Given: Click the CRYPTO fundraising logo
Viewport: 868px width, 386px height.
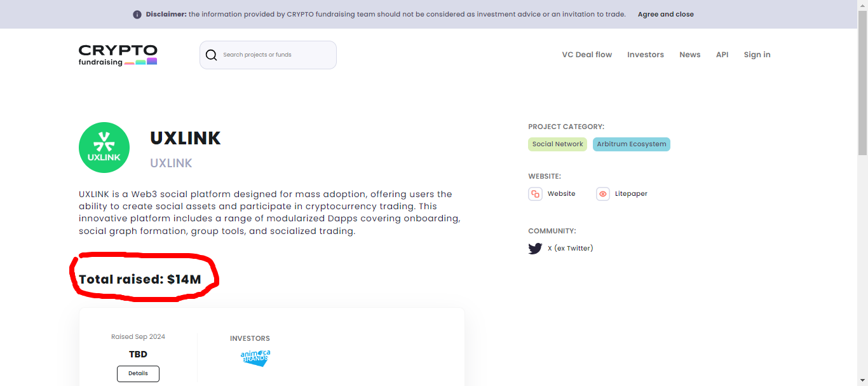Looking at the screenshot, I should (x=118, y=55).
